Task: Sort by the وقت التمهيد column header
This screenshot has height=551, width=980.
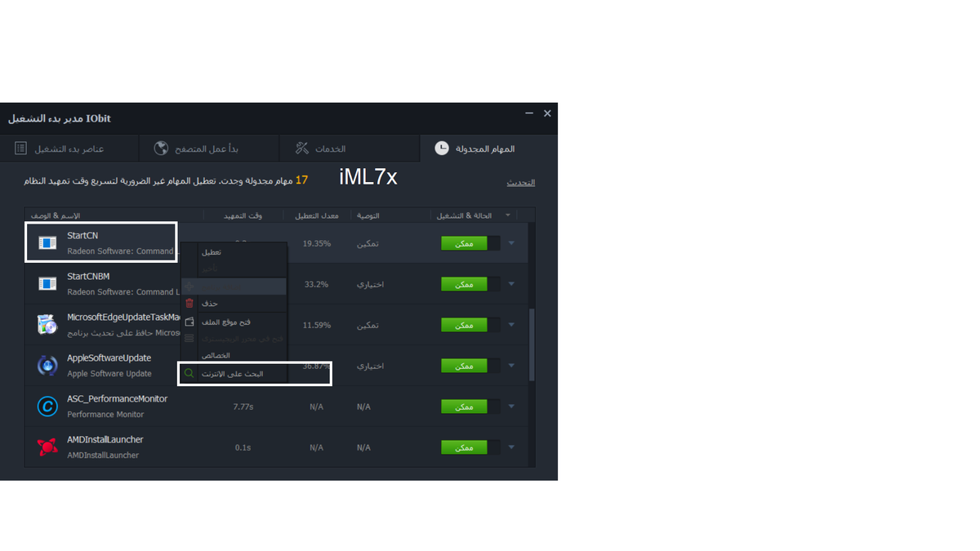Action: tap(243, 216)
